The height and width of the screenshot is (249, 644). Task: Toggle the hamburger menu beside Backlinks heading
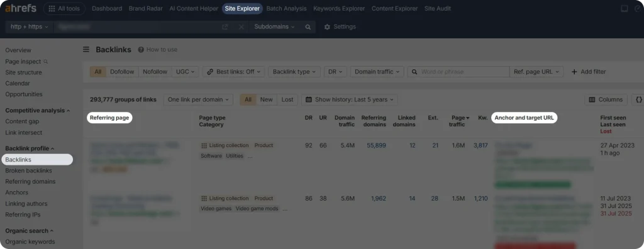(86, 49)
